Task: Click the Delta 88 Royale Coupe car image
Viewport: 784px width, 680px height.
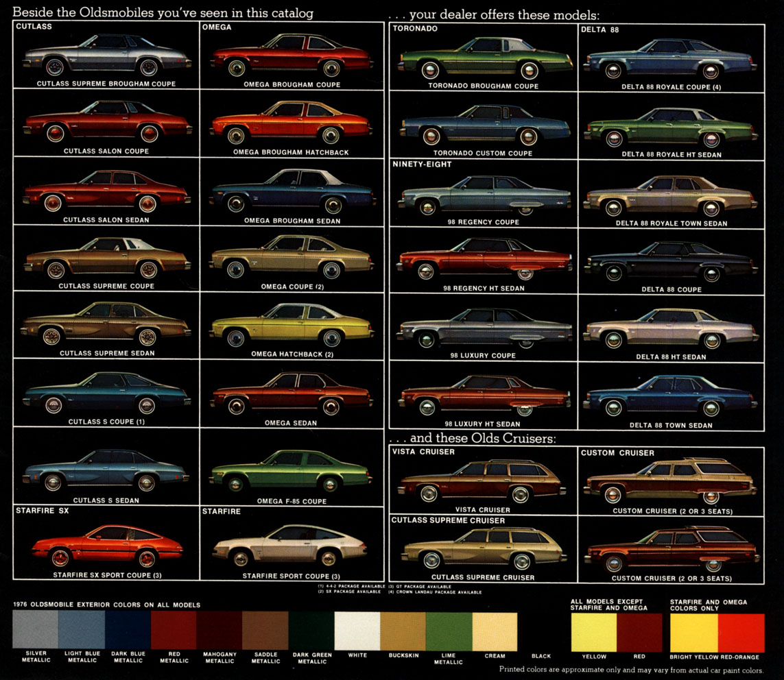Action: point(670,59)
